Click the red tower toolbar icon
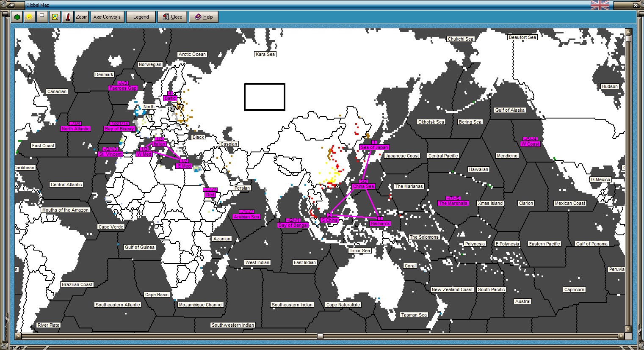 67,17
